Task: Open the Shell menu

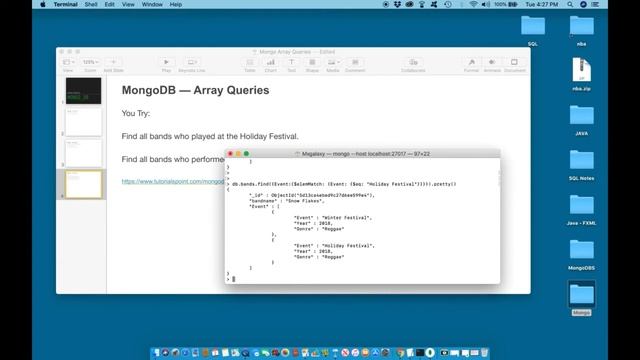Action: click(91, 4)
